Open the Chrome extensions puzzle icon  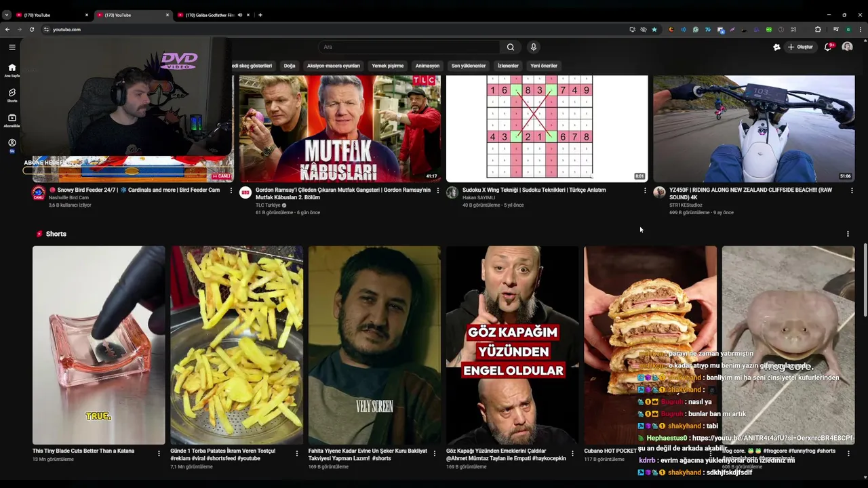818,29
